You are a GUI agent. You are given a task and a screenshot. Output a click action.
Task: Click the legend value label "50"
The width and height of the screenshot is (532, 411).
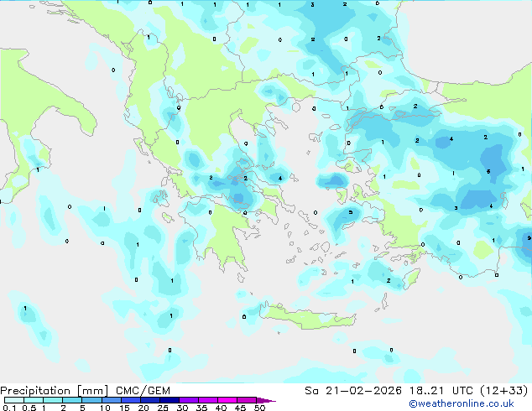[259, 408]
